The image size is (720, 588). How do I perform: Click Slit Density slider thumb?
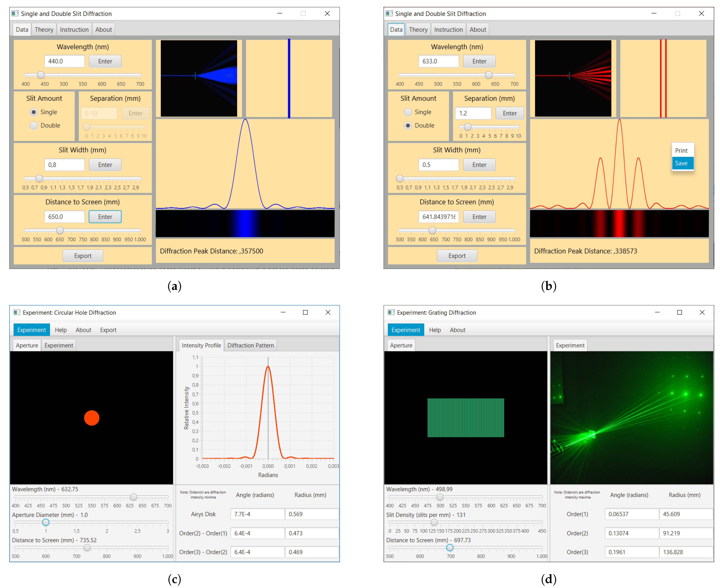click(435, 523)
